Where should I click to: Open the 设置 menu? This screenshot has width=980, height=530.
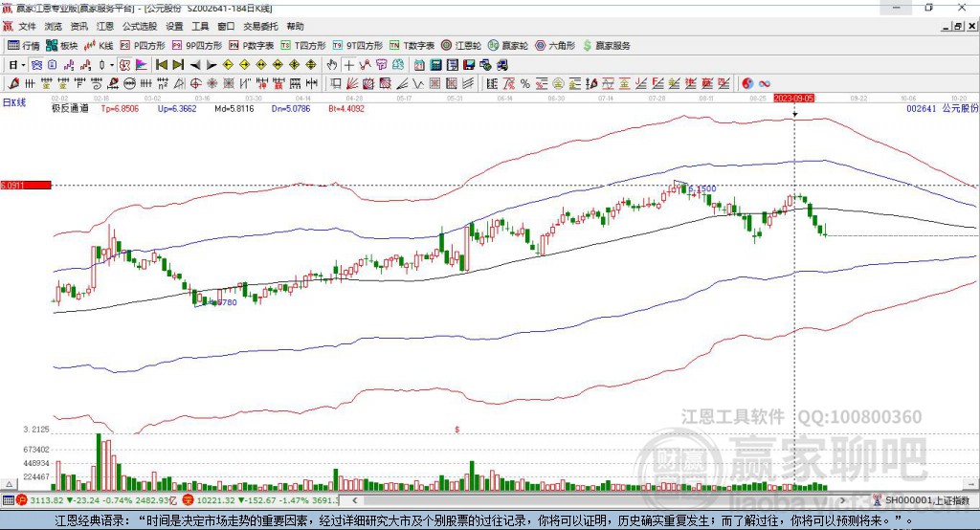pyautogui.click(x=174, y=26)
